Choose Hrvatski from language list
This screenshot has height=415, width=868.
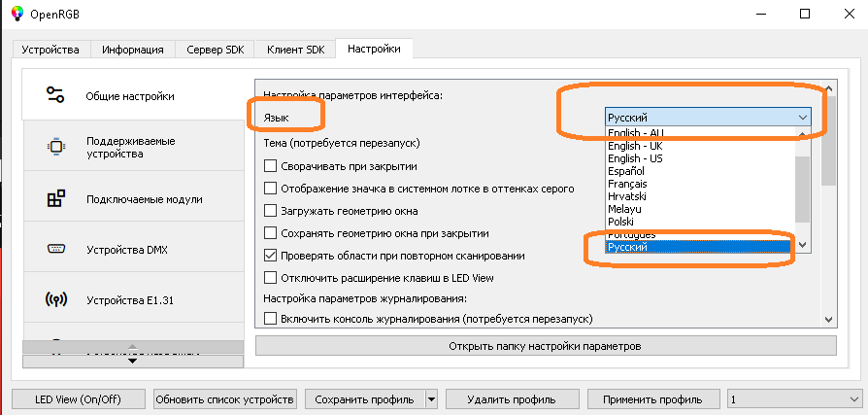700,196
